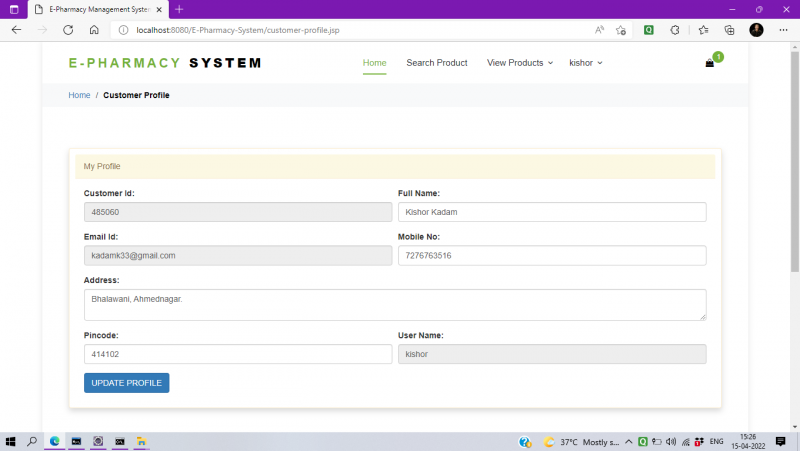800x451 pixels.
Task: Open taskbar help icon
Action: 524,442
